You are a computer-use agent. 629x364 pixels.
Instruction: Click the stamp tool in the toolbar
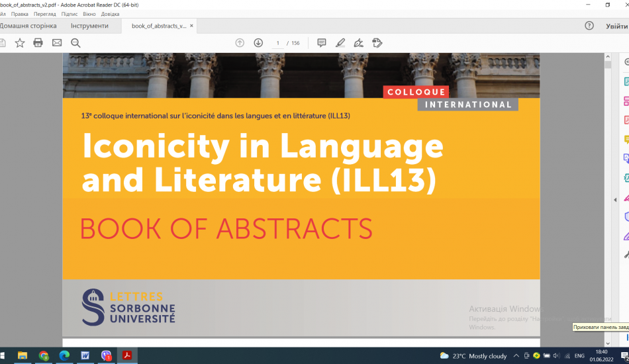(377, 43)
